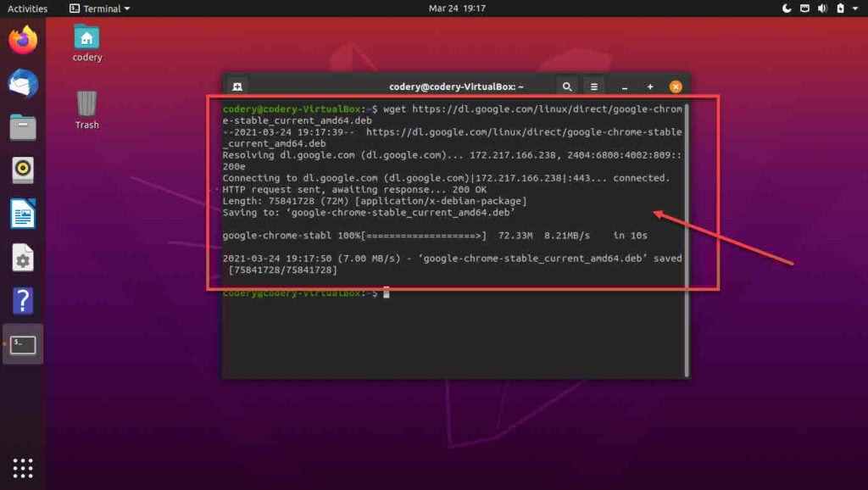Click the '[75841728/75841728]' output text
The image size is (868, 490).
(282, 270)
